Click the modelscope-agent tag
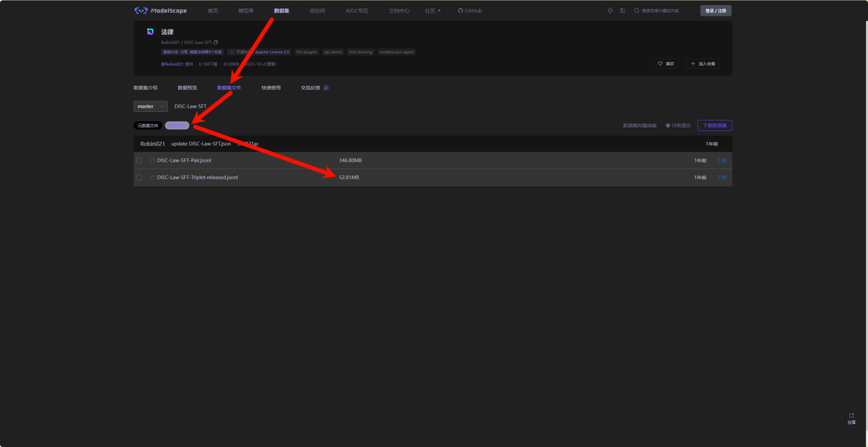This screenshot has height=447, width=868. coord(396,52)
